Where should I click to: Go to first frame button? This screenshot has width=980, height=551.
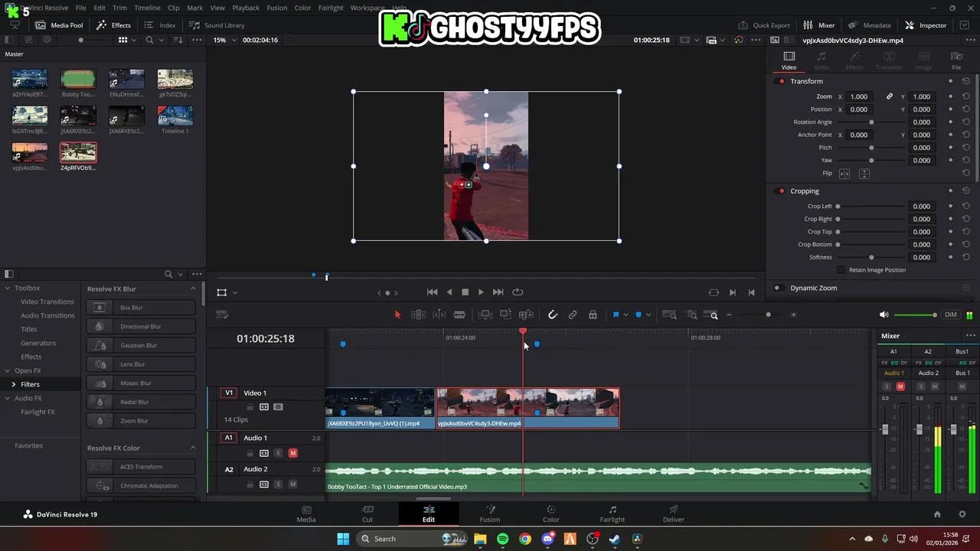pyautogui.click(x=432, y=292)
